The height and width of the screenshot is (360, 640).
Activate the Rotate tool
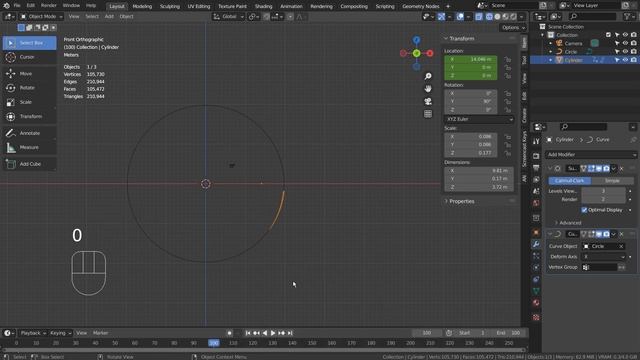[x=29, y=88]
